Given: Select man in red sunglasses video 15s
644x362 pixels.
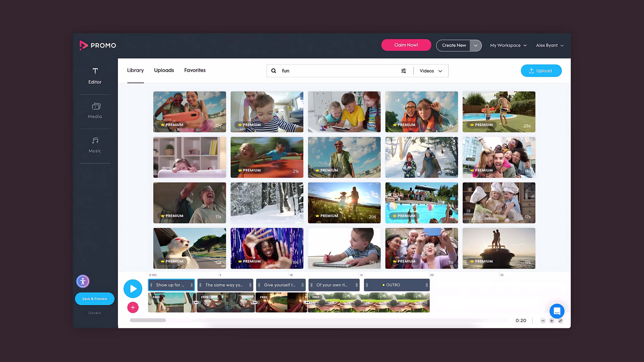Looking at the screenshot, I should tap(344, 157).
